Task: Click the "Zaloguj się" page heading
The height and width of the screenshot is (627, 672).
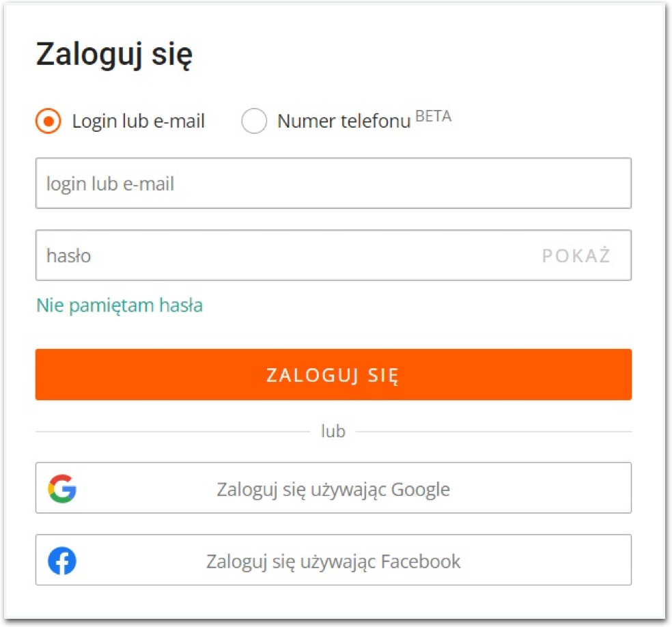Action: click(x=114, y=55)
